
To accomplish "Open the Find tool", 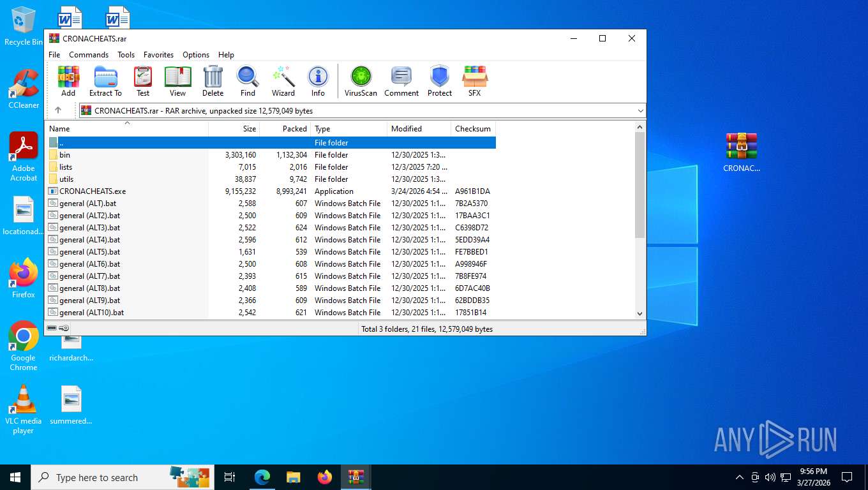I will click(248, 81).
